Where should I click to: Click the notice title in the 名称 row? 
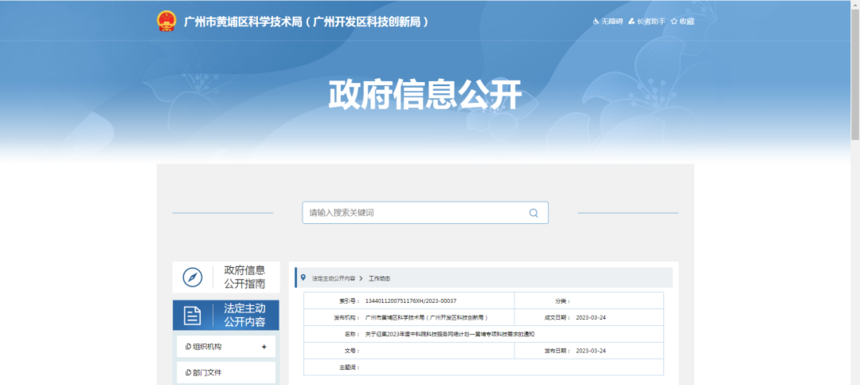450,334
